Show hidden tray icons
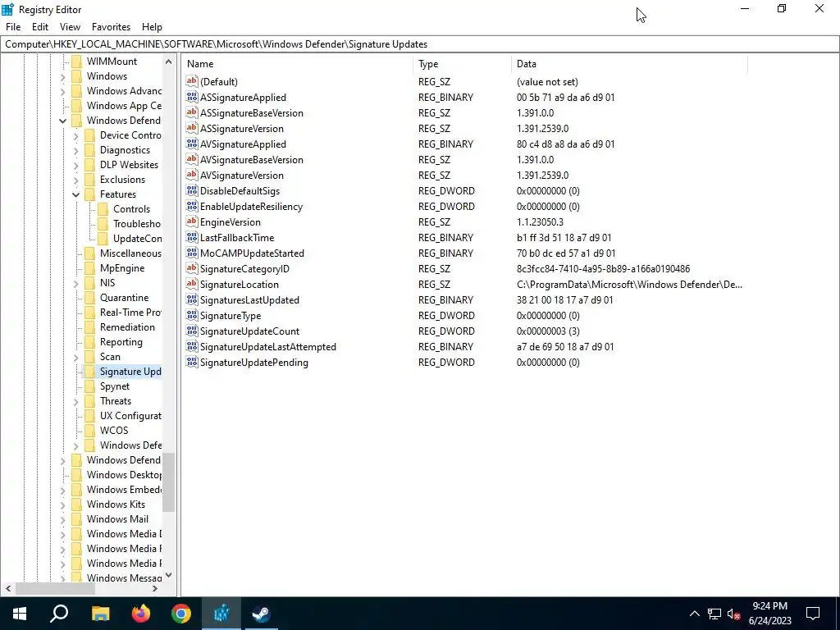840x630 pixels. 694,614
